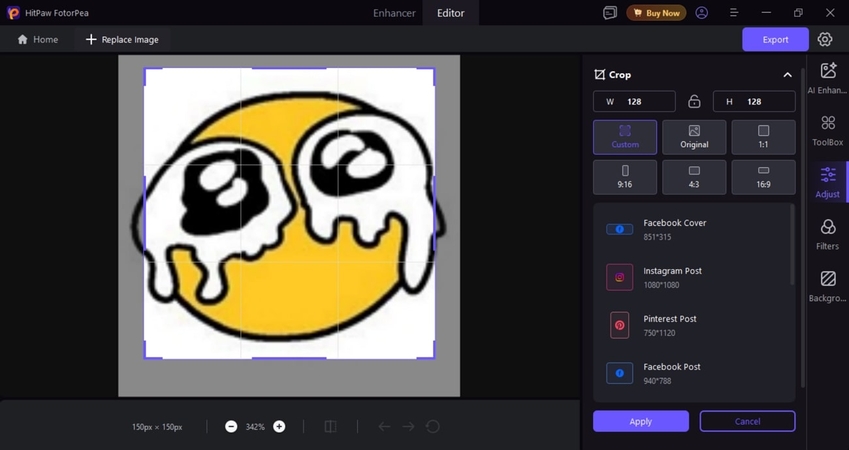
Task: Select the 4:3 crop ratio
Action: pos(694,177)
